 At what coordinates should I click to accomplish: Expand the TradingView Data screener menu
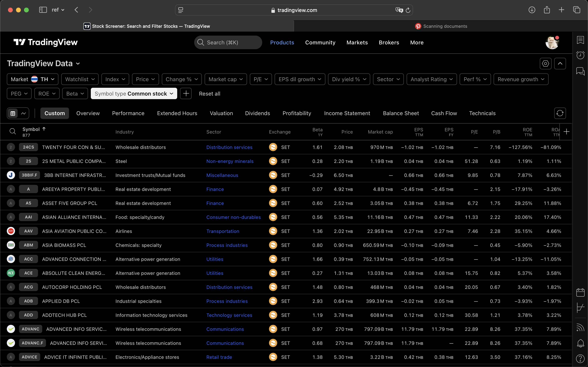[43, 64]
